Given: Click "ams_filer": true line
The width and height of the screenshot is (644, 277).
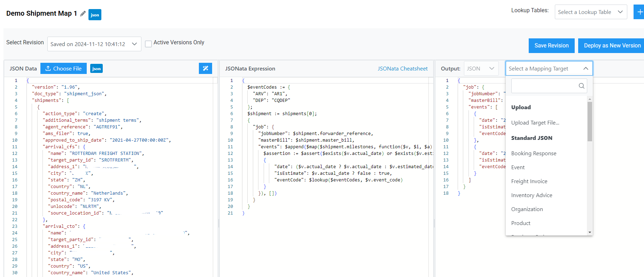Looking at the screenshot, I should click(x=67, y=134).
